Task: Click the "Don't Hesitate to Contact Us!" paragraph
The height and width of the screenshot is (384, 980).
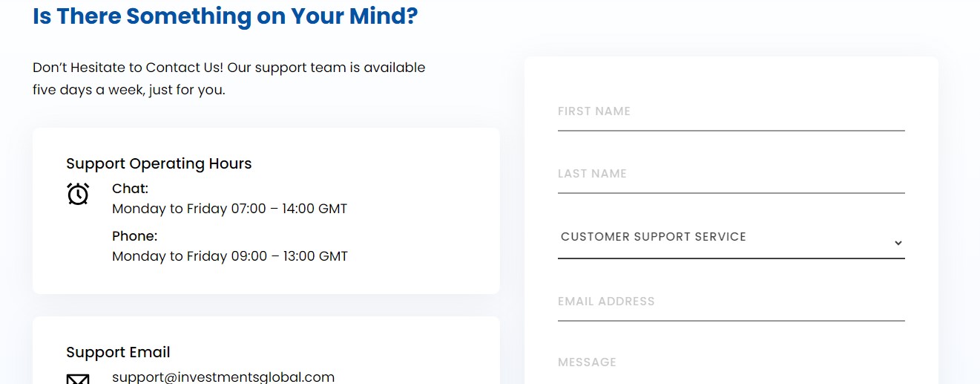Action: 228,78
